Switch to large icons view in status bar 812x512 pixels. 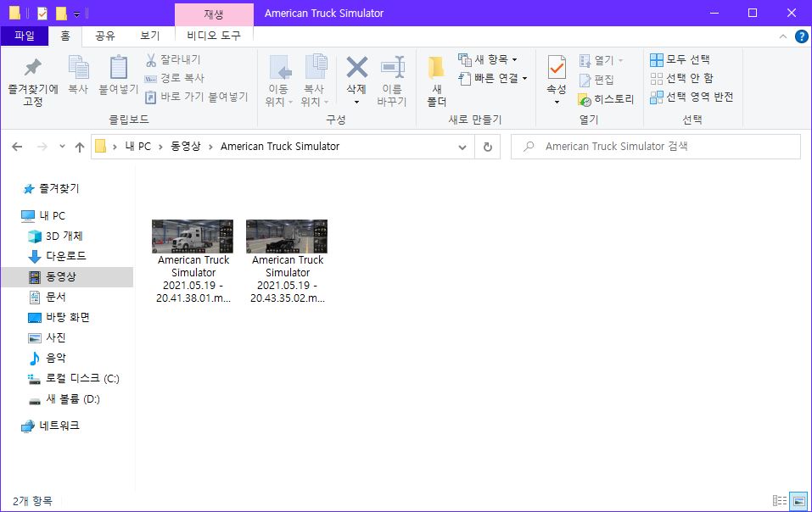798,501
